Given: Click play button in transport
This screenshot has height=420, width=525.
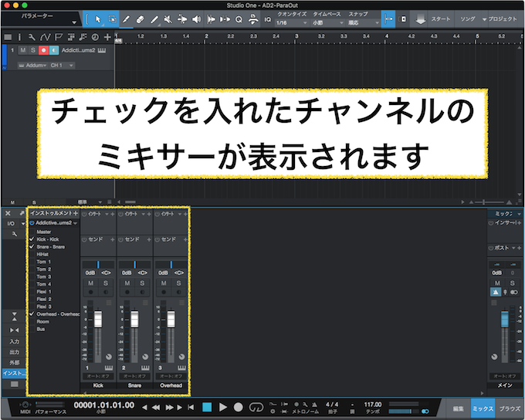Looking at the screenshot, I should click(222, 408).
